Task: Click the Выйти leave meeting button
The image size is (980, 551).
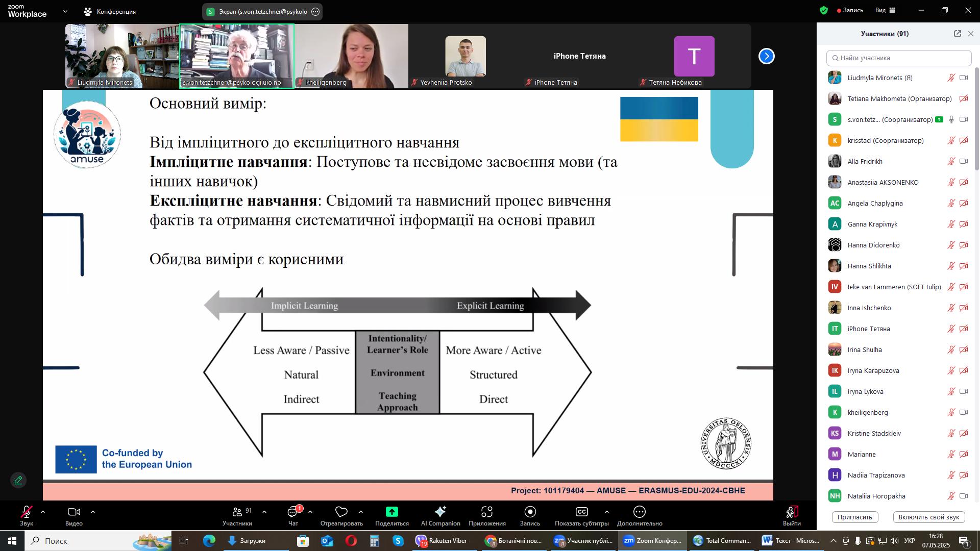Action: click(x=792, y=516)
